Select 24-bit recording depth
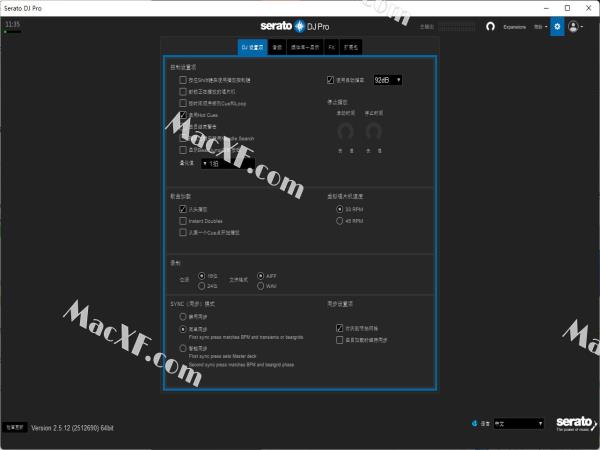The width and height of the screenshot is (600, 450). [x=202, y=286]
